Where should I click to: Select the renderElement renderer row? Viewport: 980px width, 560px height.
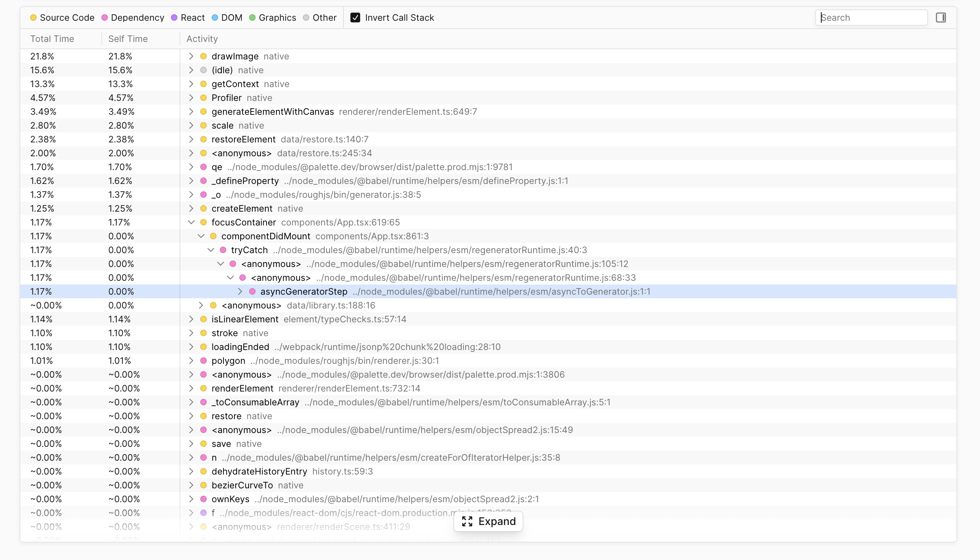pos(488,388)
